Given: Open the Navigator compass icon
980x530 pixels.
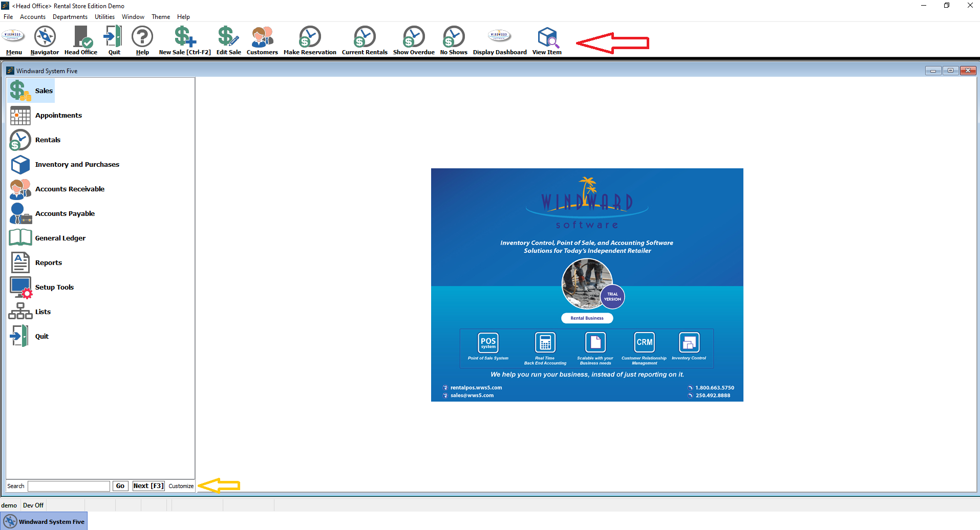Looking at the screenshot, I should [45, 40].
